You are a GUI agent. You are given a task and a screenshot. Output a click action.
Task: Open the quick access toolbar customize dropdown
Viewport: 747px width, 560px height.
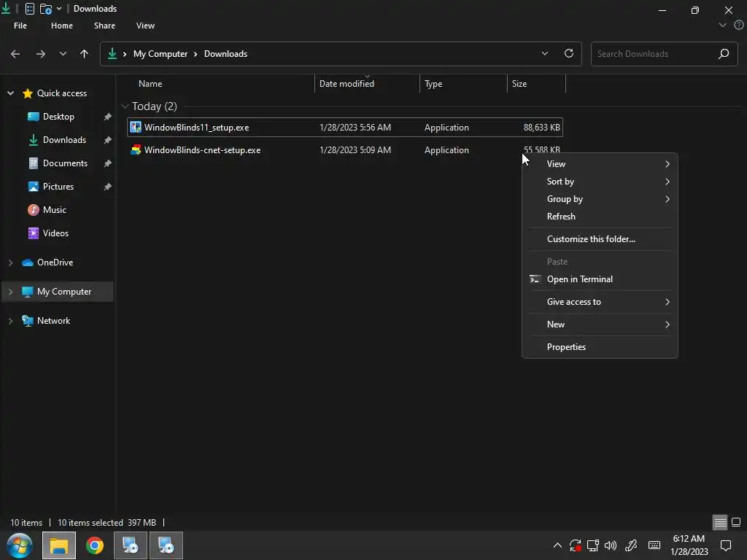coord(59,9)
